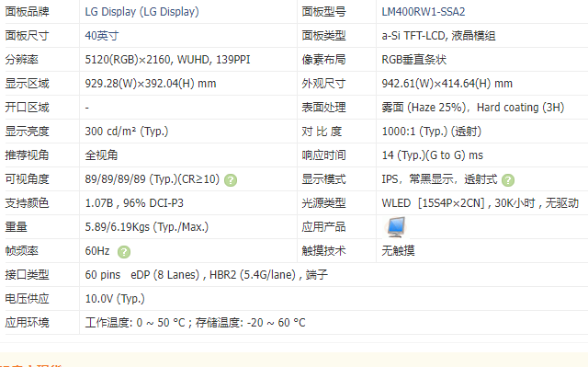Screen dimensions: 588x367
Task: Click the 显示模式 label
Action: (x=323, y=179)
